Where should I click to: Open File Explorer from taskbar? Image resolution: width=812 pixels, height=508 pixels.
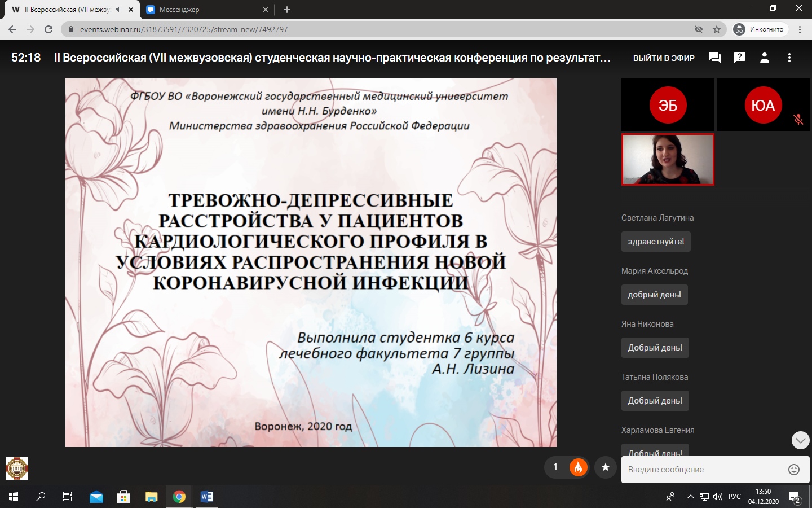151,497
